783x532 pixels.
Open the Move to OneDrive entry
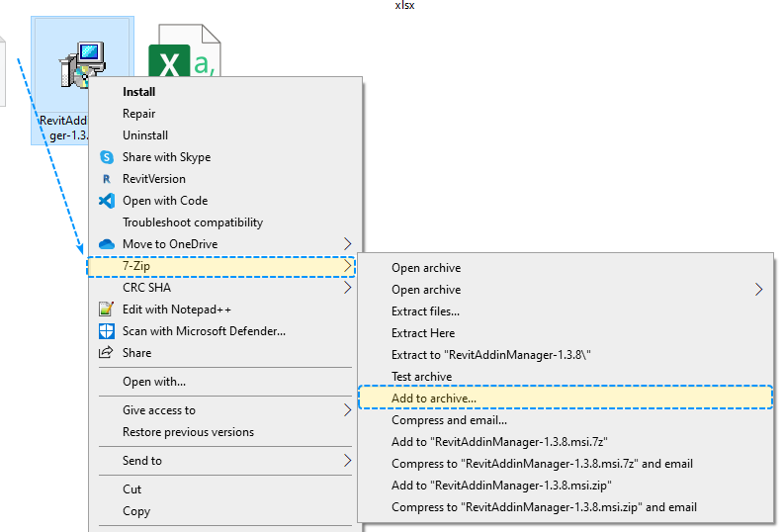[225, 244]
